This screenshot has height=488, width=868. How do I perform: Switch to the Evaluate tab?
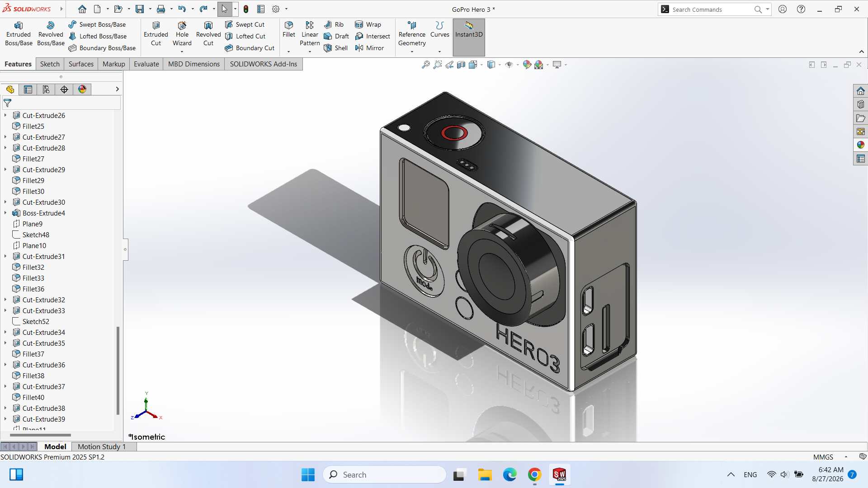point(146,64)
